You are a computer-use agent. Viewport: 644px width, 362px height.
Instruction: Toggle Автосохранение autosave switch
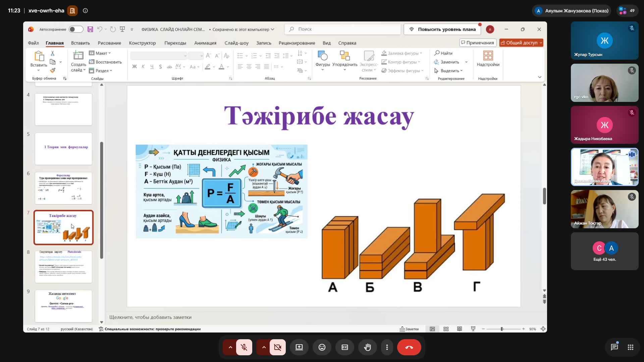click(x=76, y=29)
